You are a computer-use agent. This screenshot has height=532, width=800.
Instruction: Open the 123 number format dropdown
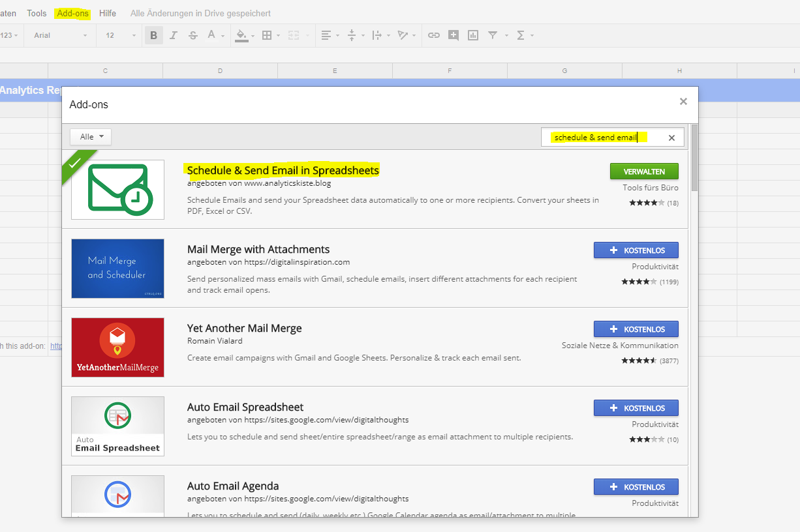click(9, 35)
